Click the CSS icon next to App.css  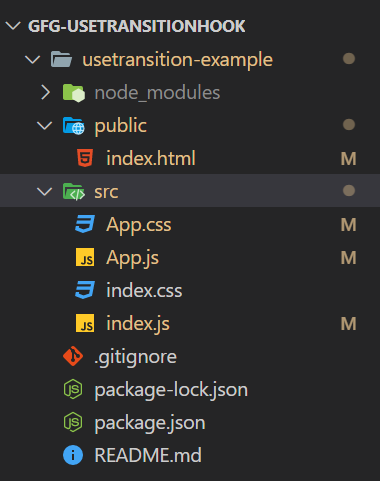click(x=85, y=224)
